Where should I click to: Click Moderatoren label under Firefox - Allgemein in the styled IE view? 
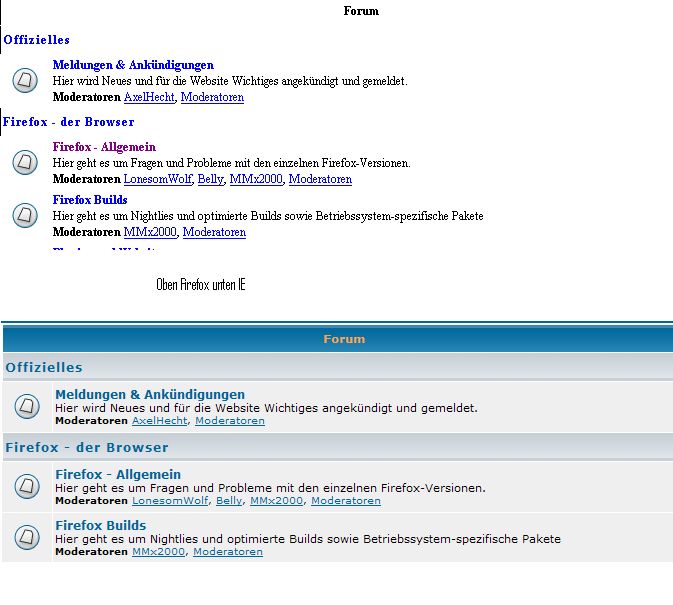coord(91,501)
